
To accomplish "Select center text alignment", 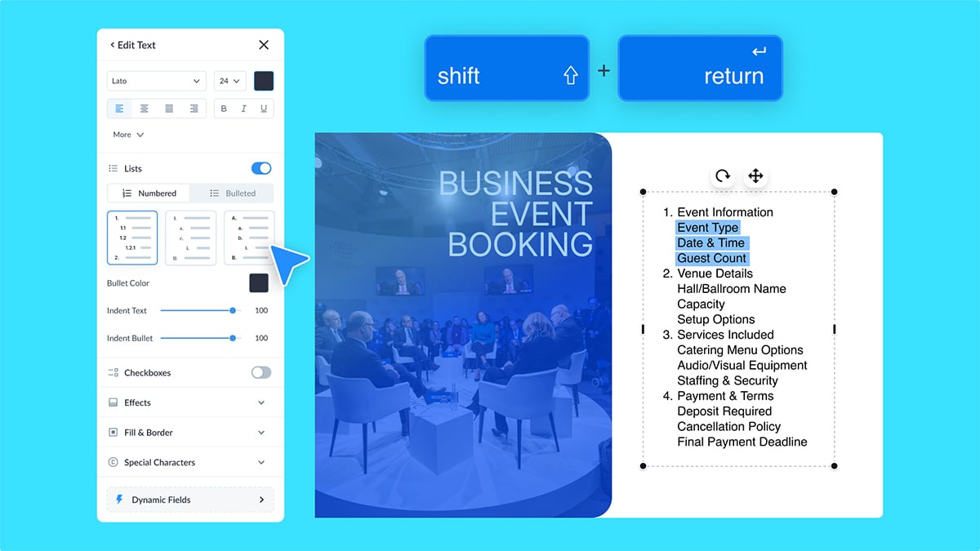I will click(145, 109).
